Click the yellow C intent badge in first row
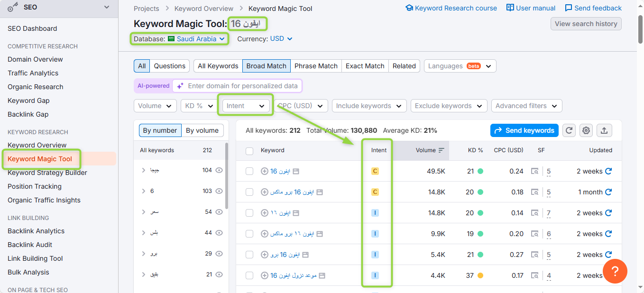644x293 pixels. (375, 171)
